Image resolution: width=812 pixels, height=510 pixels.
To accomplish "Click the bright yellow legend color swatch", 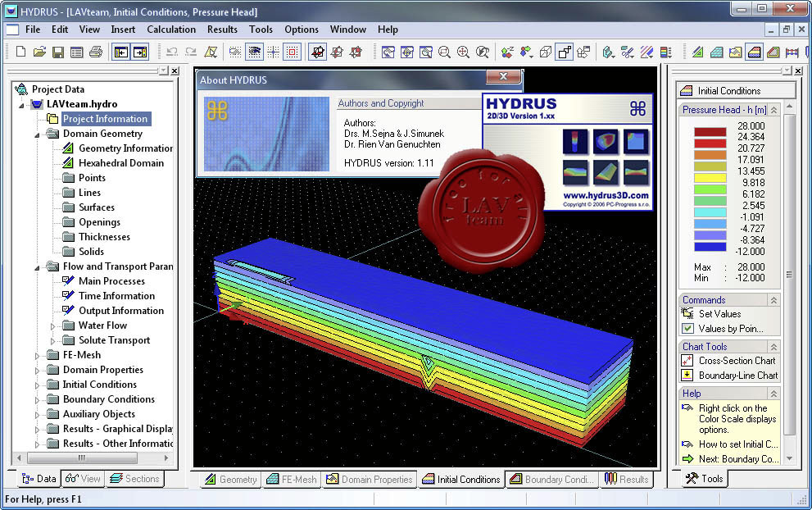I will coord(710,178).
